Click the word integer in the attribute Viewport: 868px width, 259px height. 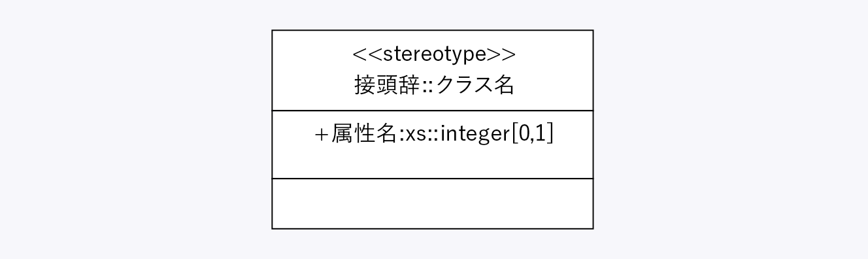475,134
